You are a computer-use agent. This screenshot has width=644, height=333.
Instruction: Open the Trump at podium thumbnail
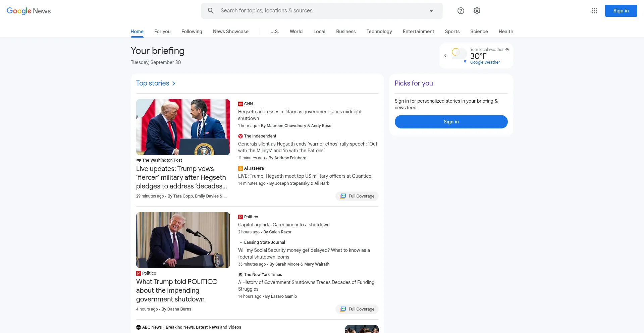pyautogui.click(x=183, y=240)
